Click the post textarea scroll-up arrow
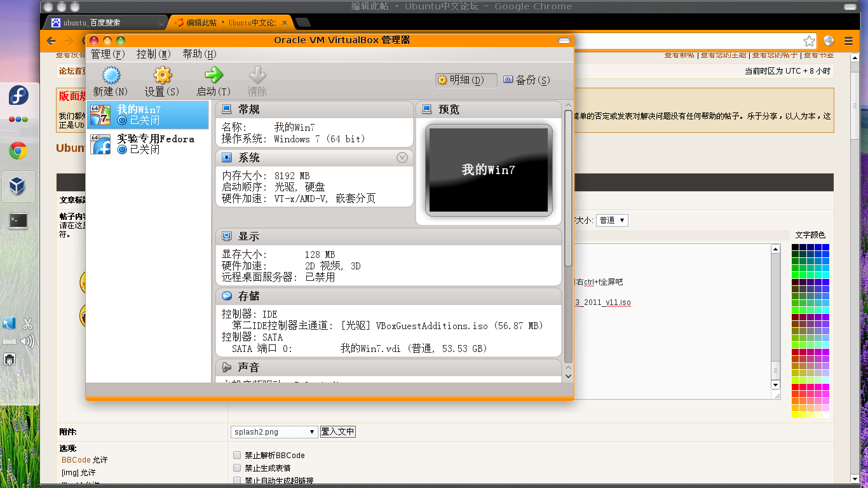868x488 pixels. coord(776,250)
